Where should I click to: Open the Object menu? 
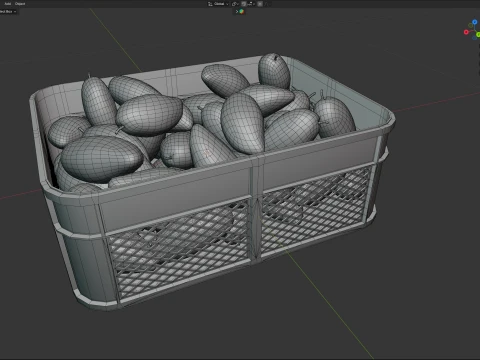(x=20, y=4)
